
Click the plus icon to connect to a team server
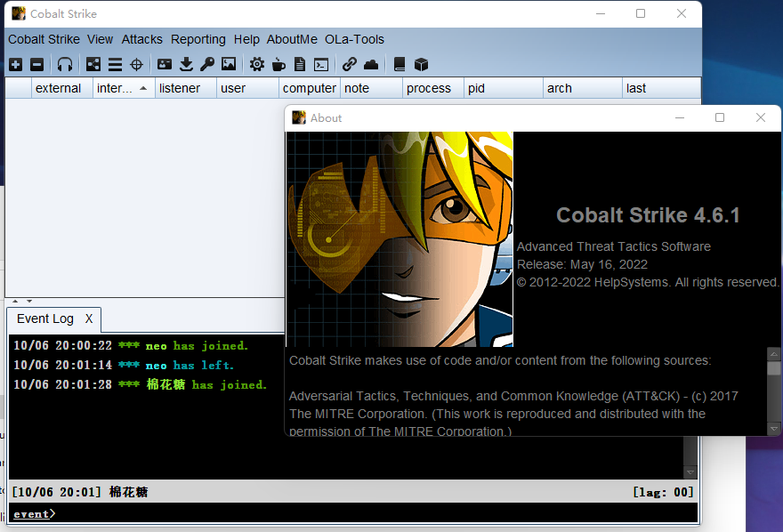tap(15, 64)
